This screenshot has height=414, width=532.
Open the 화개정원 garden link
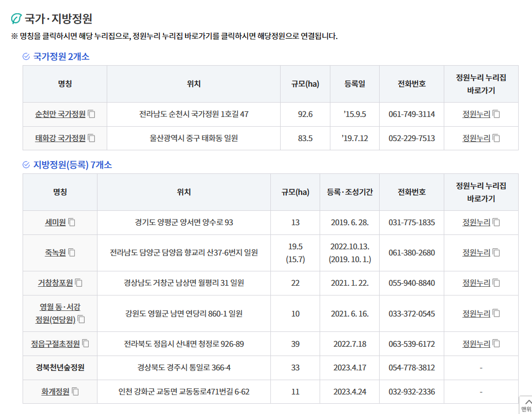55,392
